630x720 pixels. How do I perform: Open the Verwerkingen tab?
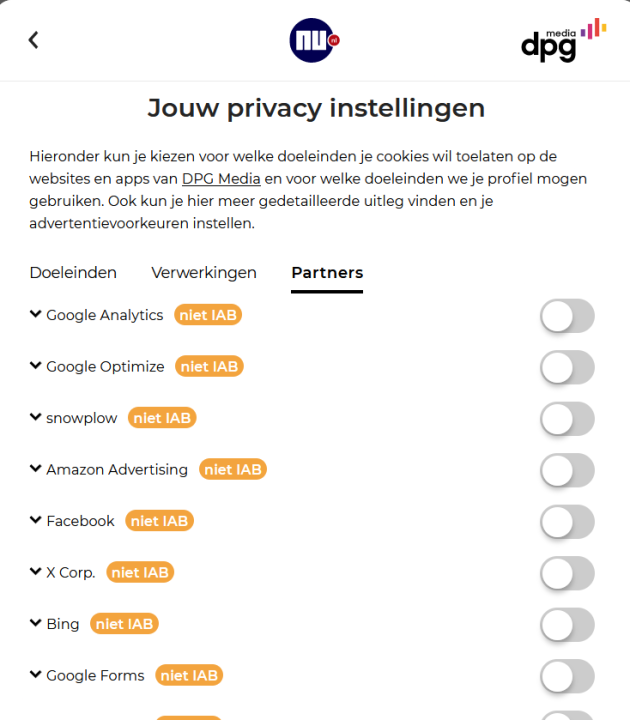coord(204,273)
